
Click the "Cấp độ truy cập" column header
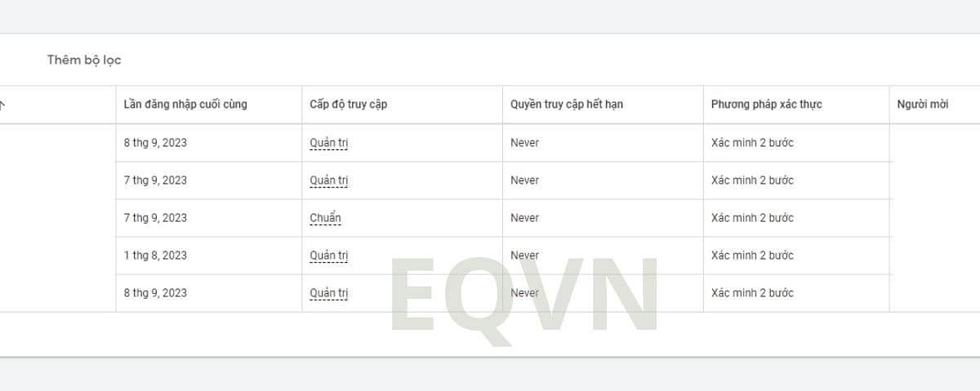point(348,104)
